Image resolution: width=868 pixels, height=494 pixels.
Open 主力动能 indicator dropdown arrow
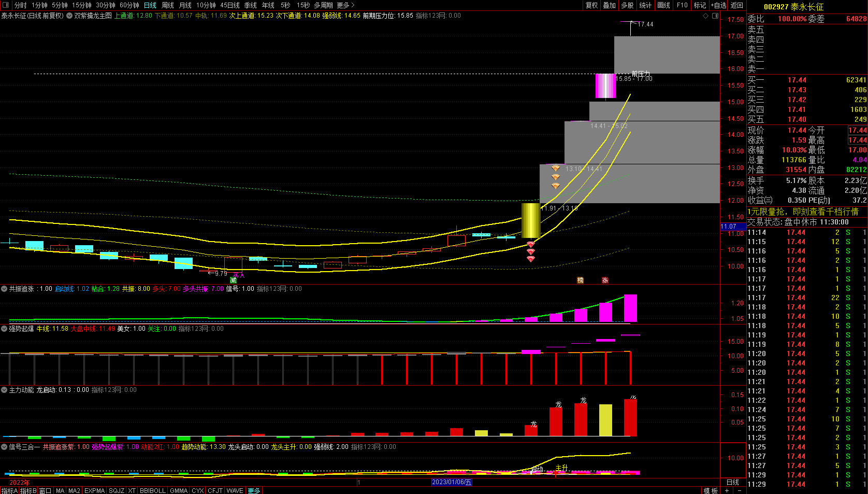4,390
